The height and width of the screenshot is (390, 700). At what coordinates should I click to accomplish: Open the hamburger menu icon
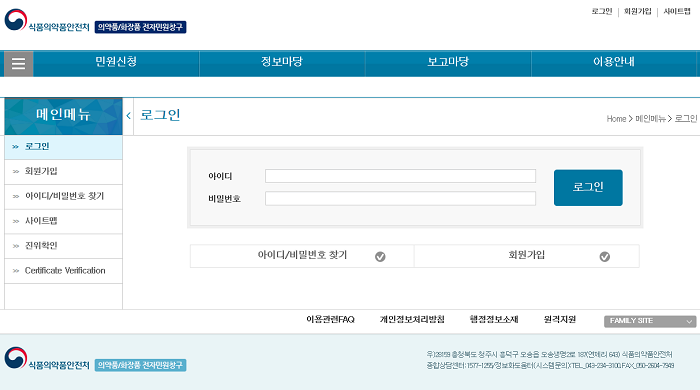[x=18, y=64]
